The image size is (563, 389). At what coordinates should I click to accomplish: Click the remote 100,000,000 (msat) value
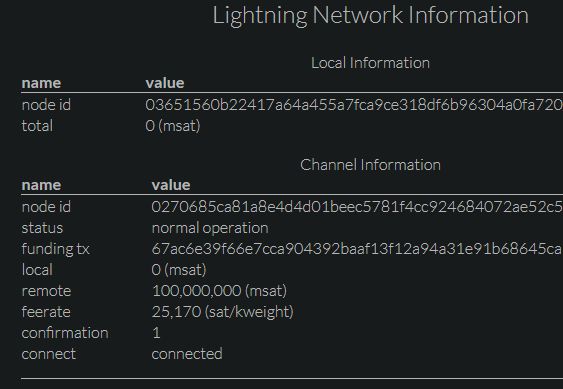coord(219,291)
